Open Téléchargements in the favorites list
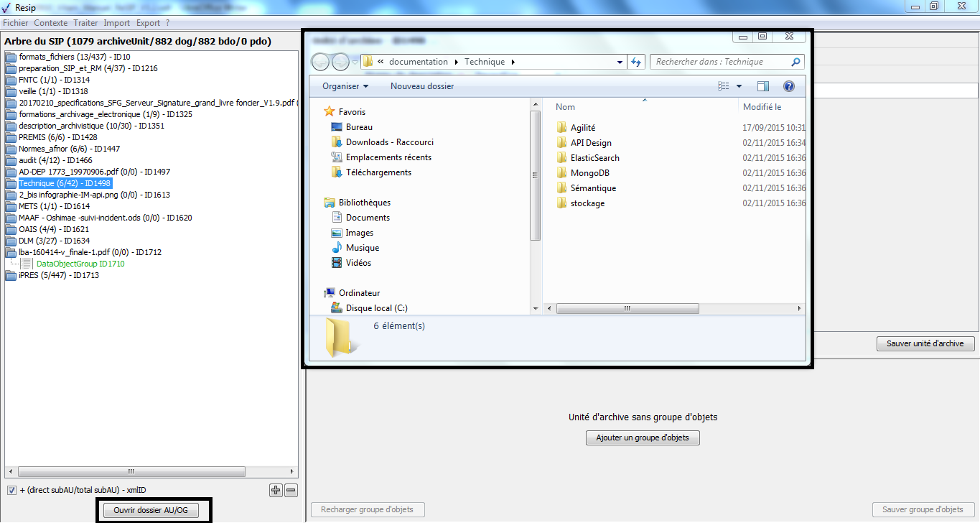The image size is (980, 523). coord(378,172)
